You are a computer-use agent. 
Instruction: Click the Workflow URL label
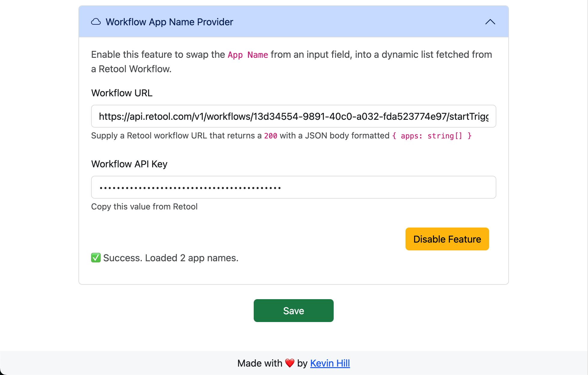click(122, 93)
